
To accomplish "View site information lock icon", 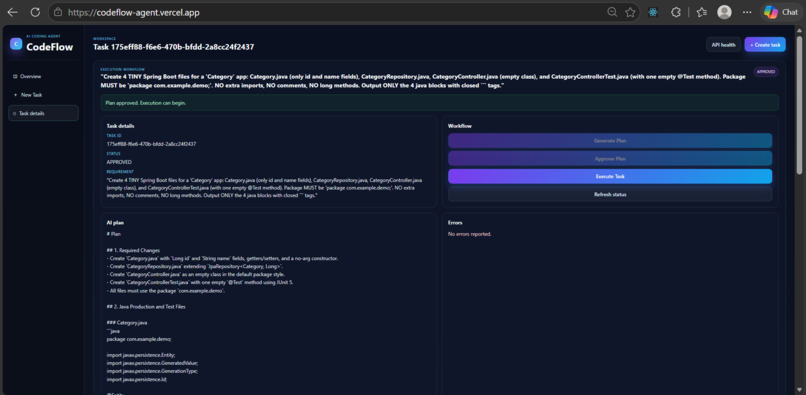I will 58,12.
